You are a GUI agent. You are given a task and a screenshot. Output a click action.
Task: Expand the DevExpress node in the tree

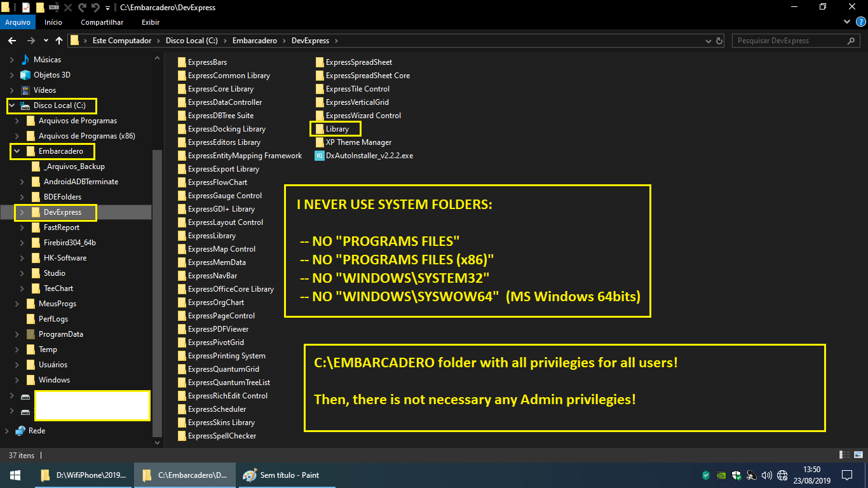tap(22, 212)
